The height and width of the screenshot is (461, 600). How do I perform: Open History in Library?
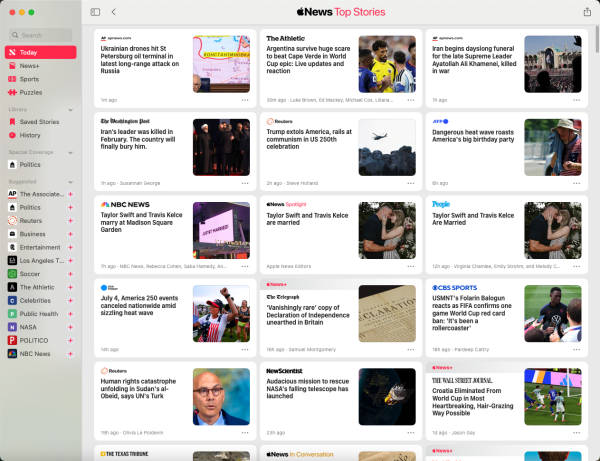pos(41,135)
